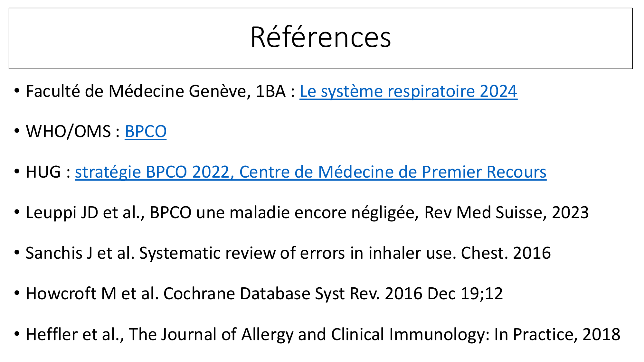Image resolution: width=644 pixels, height=362 pixels.
Task: Click the bullet before "Leuppi JD"
Action: click(17, 212)
